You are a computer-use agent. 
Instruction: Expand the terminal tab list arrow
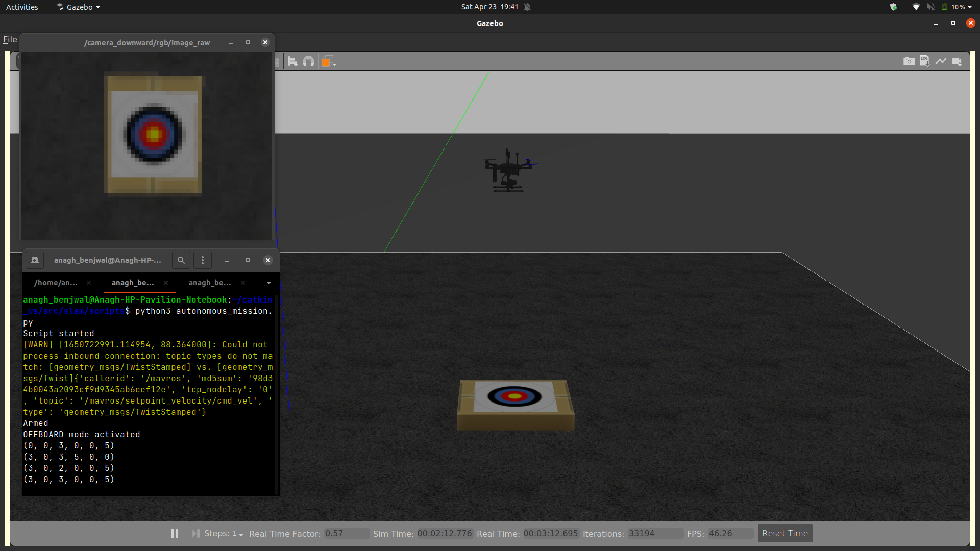(269, 283)
